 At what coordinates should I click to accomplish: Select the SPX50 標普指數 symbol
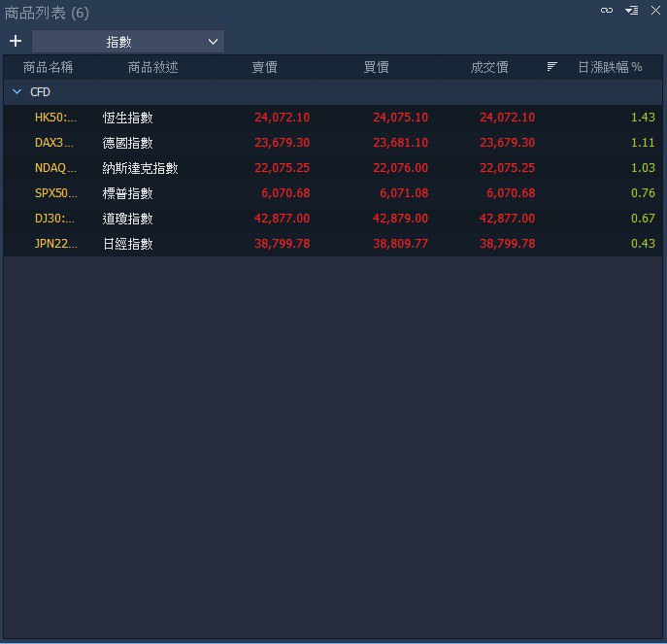(x=54, y=193)
